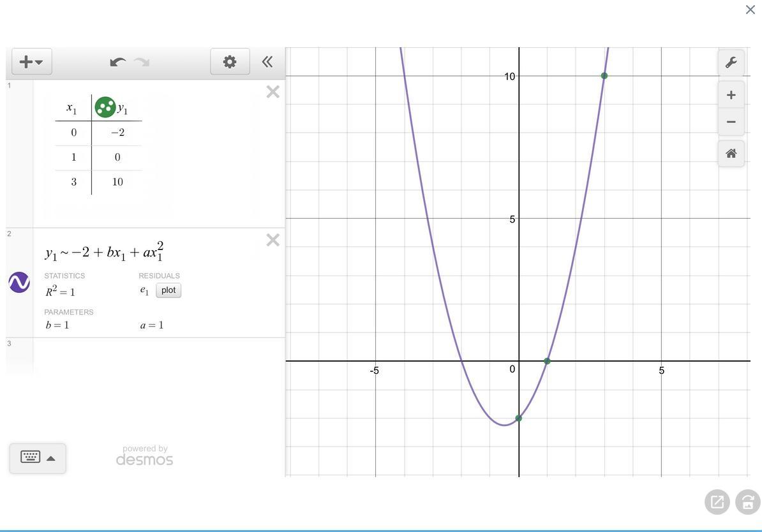This screenshot has width=762, height=532.
Task: Edit y1 cell containing 0
Action: coord(117,157)
